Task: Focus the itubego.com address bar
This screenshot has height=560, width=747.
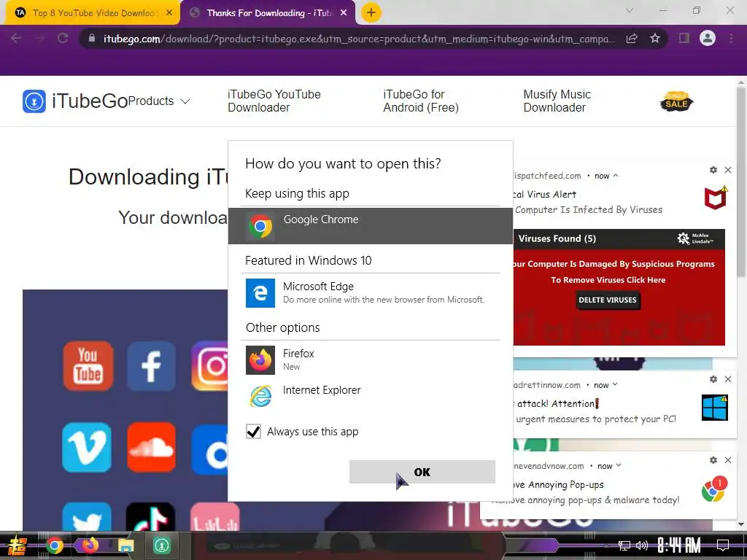Action: point(359,39)
